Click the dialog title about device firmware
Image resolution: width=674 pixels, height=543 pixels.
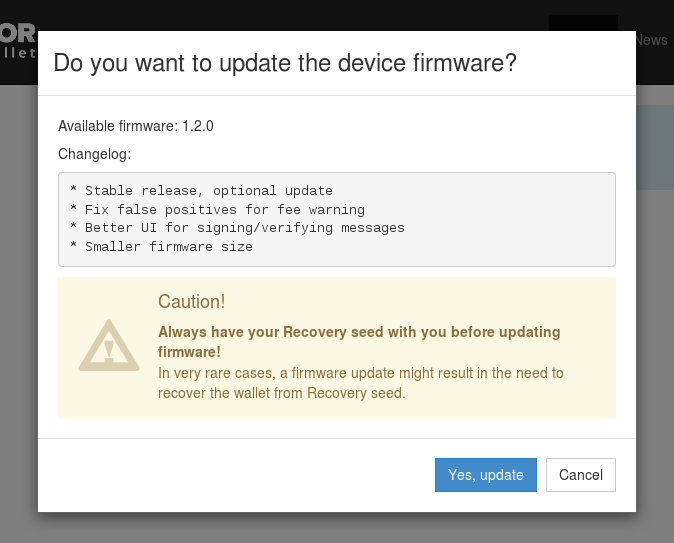click(285, 63)
